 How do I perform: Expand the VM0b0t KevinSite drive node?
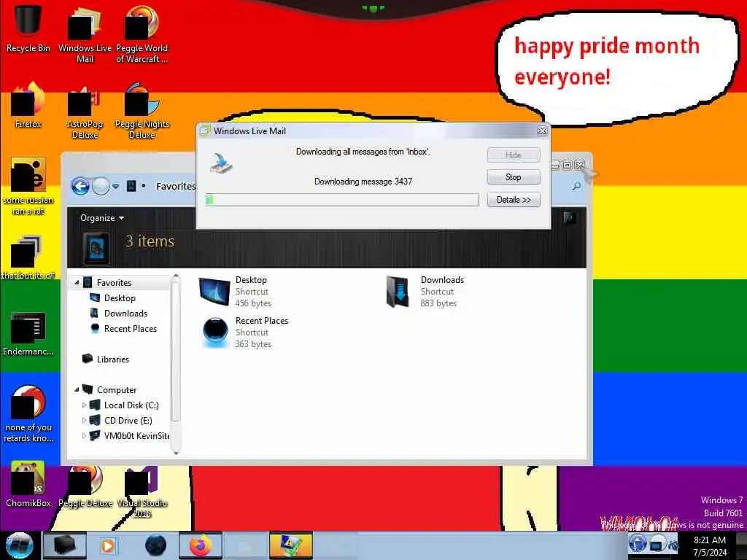[85, 436]
